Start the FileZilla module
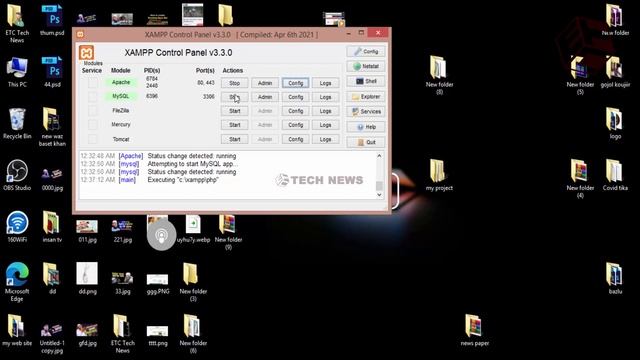The image size is (640, 360). 234,111
